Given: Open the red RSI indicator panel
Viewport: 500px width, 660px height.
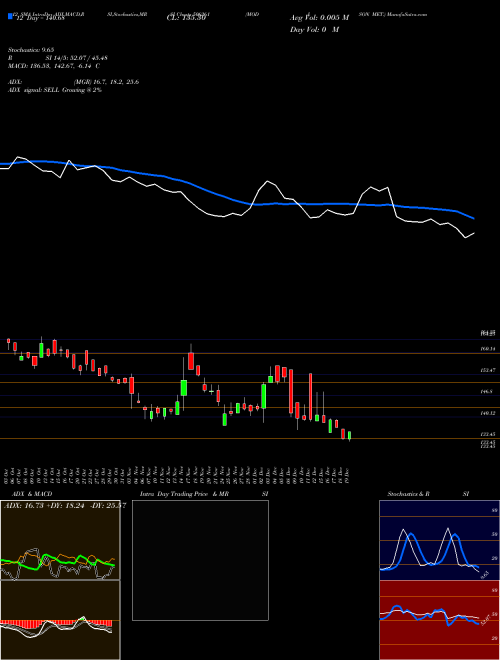Looking at the screenshot, I should tap(440, 620).
